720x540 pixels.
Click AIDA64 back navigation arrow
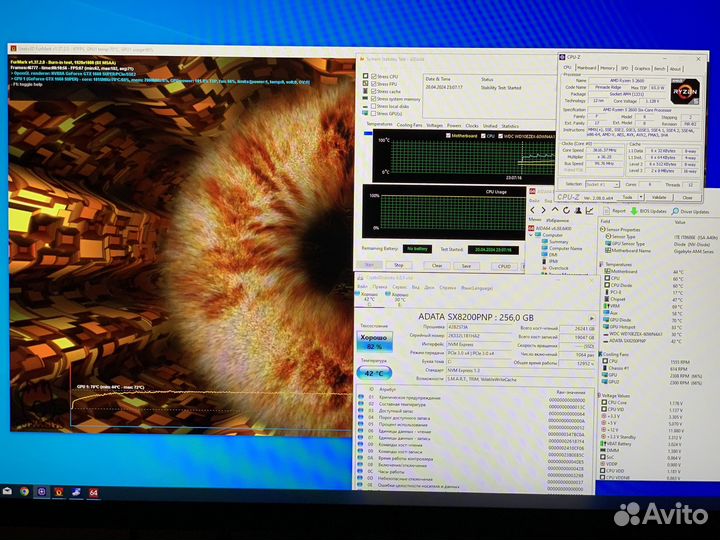coord(533,210)
